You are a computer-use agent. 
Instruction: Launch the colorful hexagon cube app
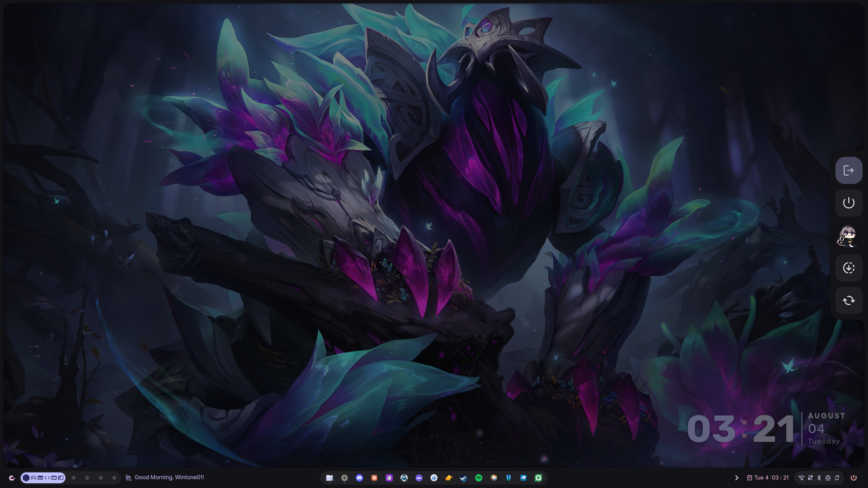494,478
